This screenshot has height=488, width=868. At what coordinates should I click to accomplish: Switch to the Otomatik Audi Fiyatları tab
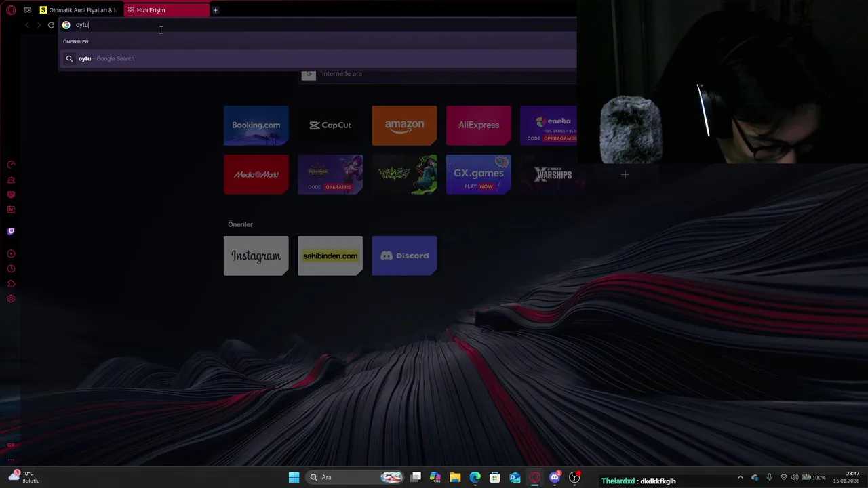pos(78,10)
